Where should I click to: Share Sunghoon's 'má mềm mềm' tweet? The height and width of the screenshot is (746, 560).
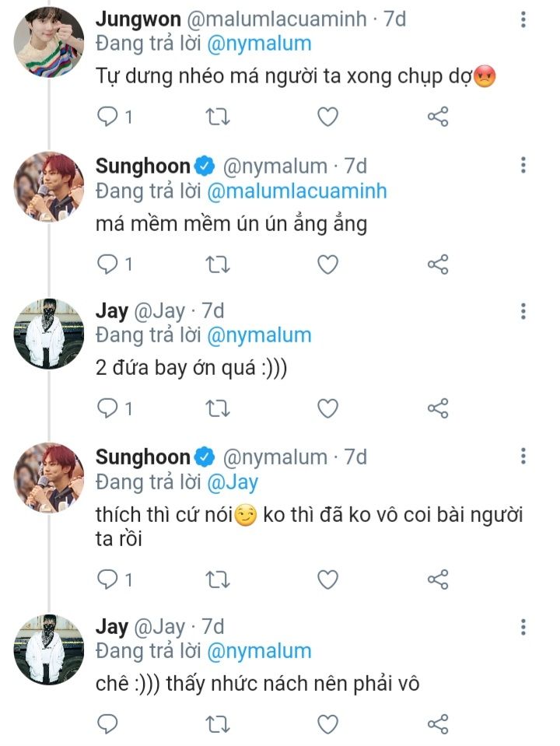(x=438, y=264)
